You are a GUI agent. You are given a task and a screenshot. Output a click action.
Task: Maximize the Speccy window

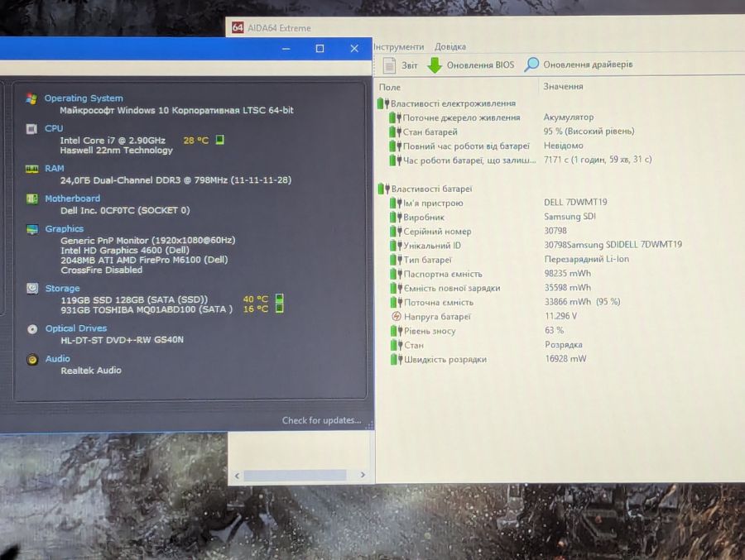click(320, 49)
